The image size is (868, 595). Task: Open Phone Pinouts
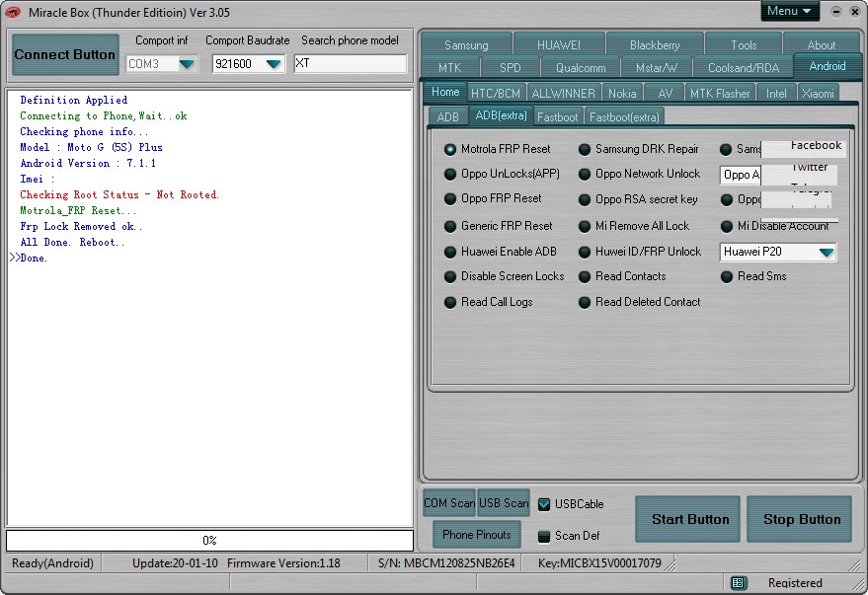(x=477, y=534)
